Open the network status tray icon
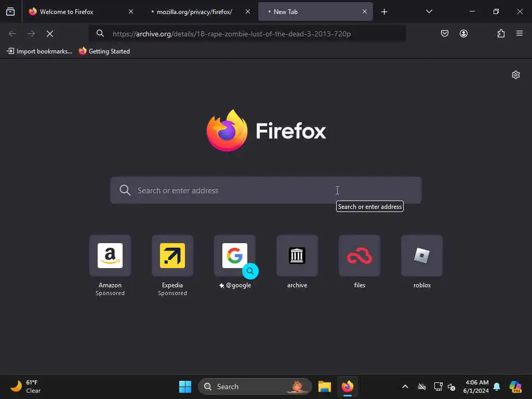The image size is (532, 399). point(438,387)
